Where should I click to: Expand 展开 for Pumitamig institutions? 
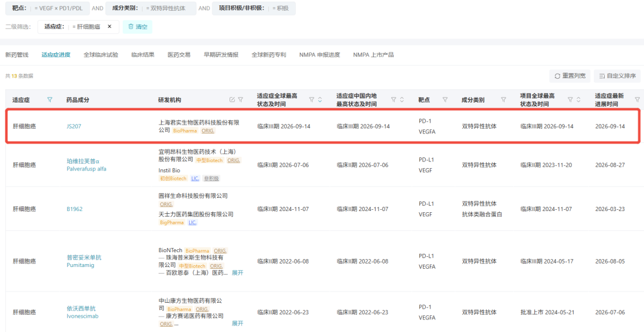tap(237, 272)
